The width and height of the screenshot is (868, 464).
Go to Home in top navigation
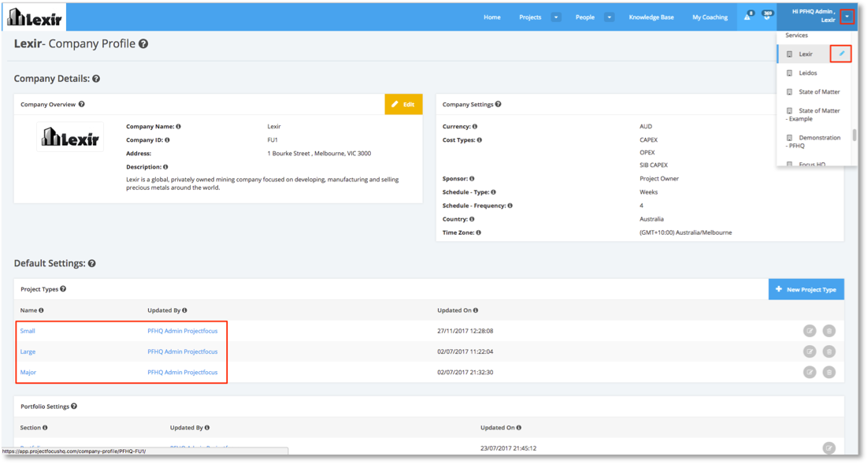point(492,17)
